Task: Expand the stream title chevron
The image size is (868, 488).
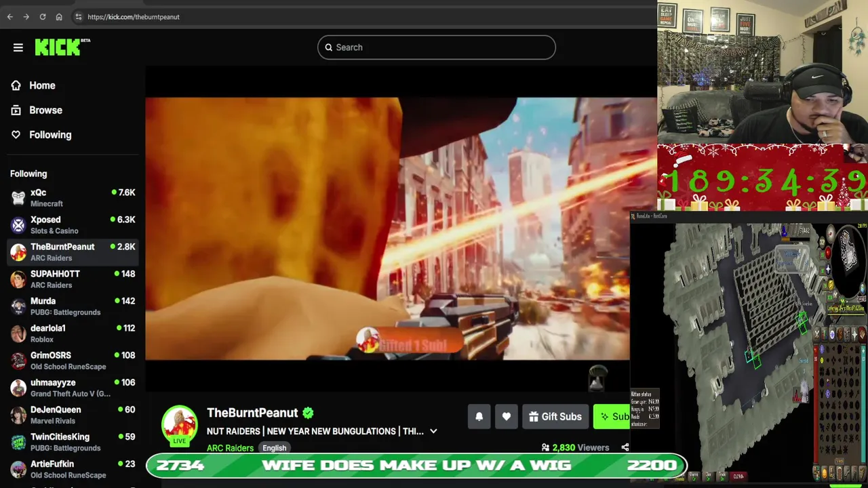Action: tap(433, 431)
